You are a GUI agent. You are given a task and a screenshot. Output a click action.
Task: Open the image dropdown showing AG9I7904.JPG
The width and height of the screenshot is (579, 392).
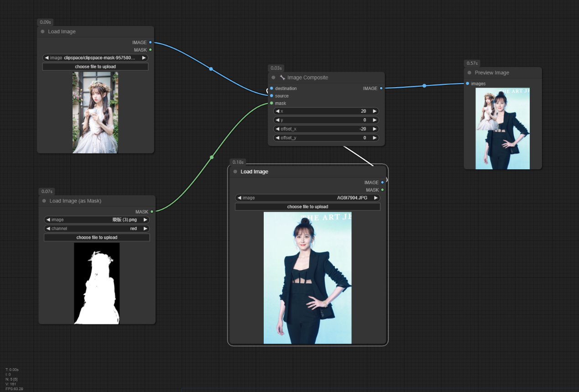point(308,198)
